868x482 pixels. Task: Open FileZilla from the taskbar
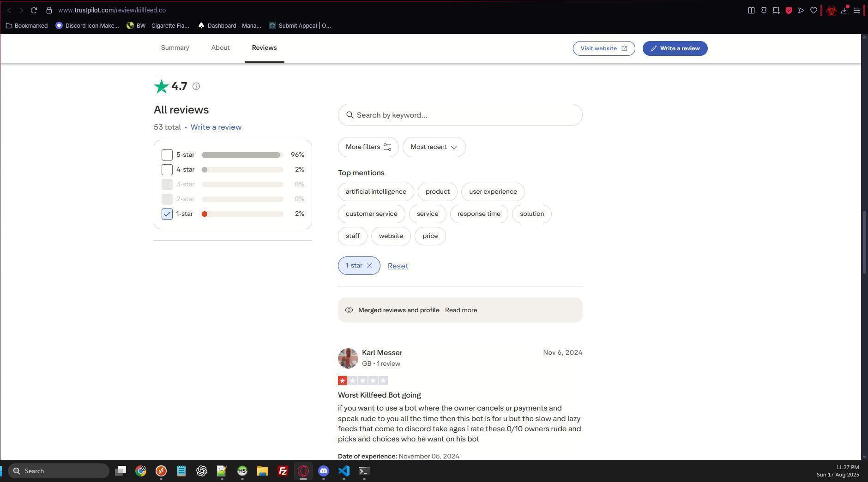(x=283, y=471)
